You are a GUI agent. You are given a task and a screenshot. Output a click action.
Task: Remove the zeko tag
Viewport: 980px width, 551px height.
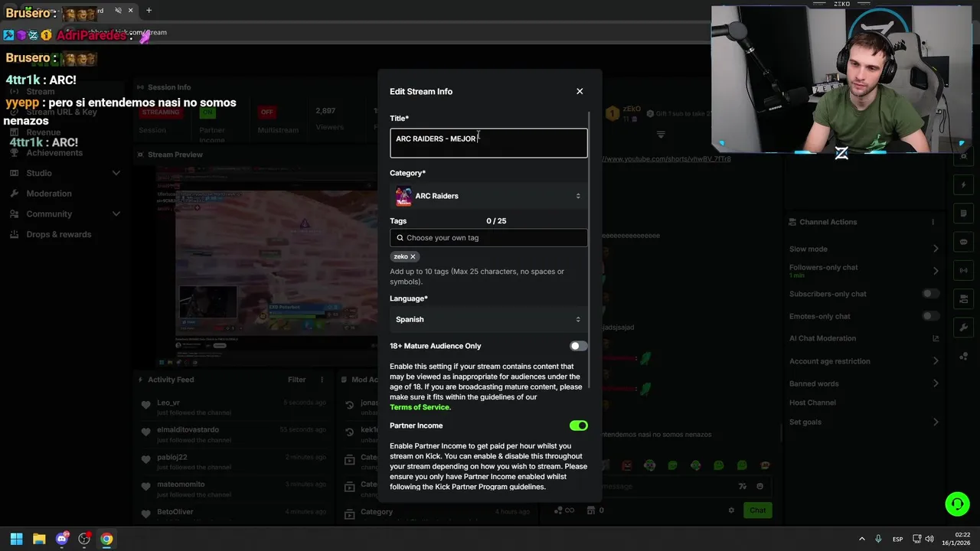413,256
